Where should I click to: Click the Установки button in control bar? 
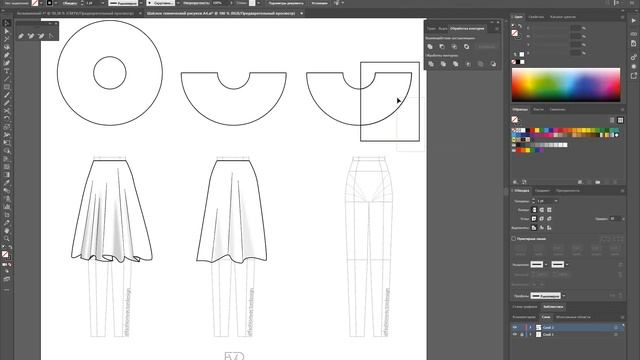(x=319, y=3)
